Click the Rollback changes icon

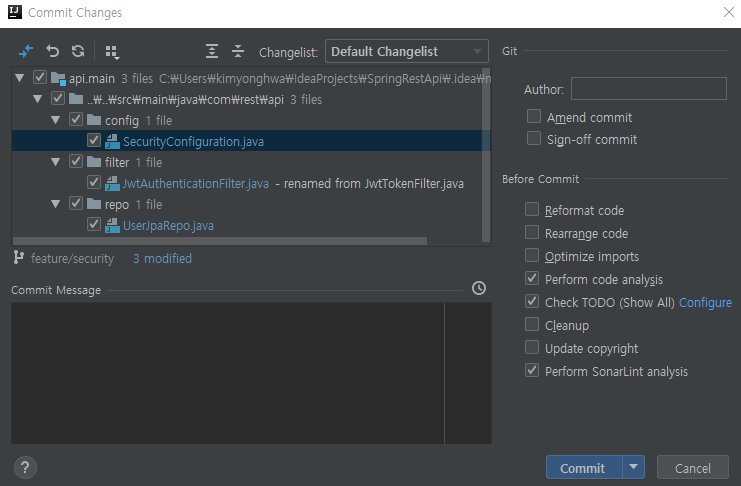coord(52,51)
